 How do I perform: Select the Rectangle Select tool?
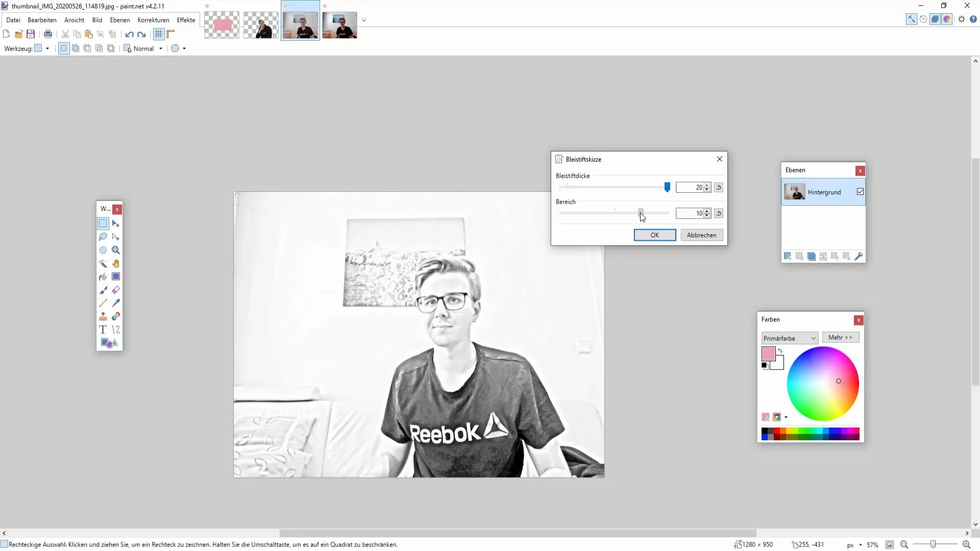coord(103,223)
